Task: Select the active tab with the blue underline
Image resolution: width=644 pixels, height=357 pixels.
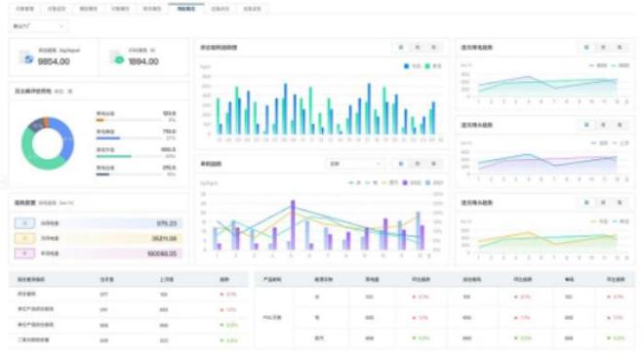Action: 186,9
